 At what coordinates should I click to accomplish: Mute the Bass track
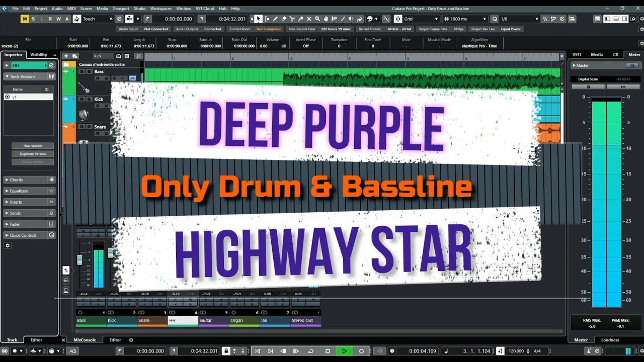point(82,72)
